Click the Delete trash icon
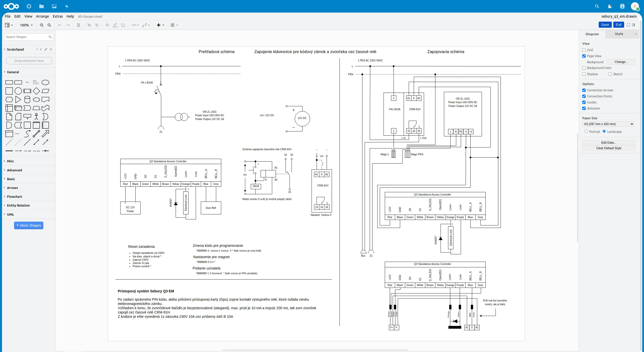This screenshot has height=352, width=644. click(79, 25)
